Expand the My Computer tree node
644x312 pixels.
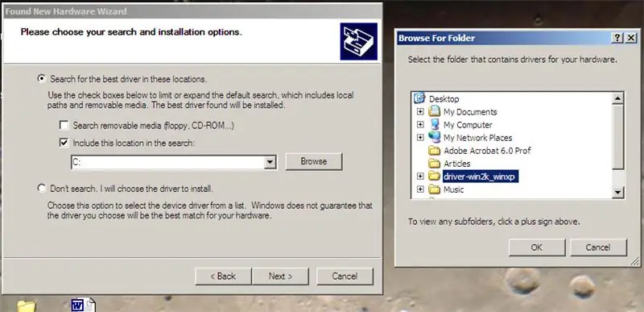click(419, 124)
